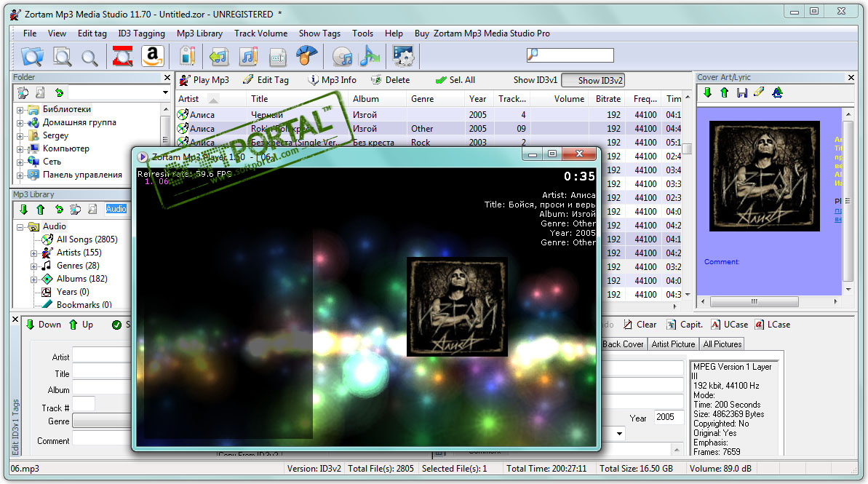Click green refresh icon in Mp3 Library toolbar
The image size is (868, 484).
pyautogui.click(x=59, y=210)
